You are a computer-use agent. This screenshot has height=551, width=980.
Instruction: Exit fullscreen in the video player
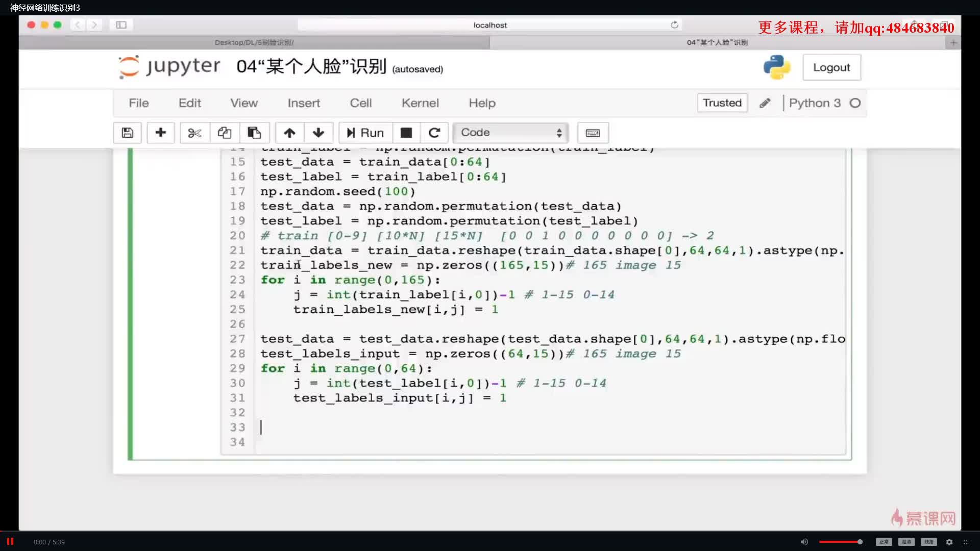click(x=966, y=542)
